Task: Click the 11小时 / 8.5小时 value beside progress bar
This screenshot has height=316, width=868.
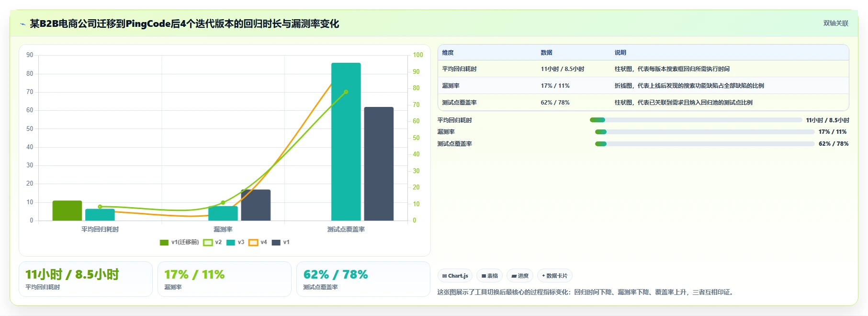Action: click(828, 120)
